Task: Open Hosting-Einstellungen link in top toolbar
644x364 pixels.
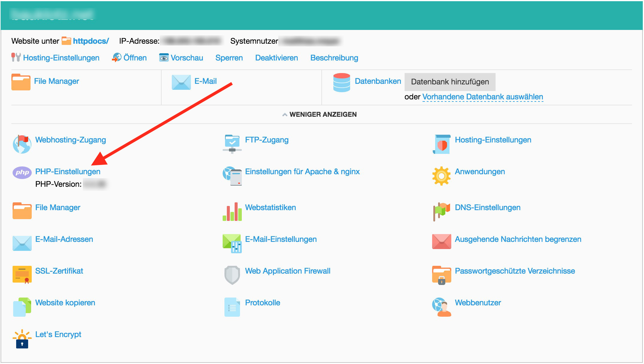Action: pos(61,58)
